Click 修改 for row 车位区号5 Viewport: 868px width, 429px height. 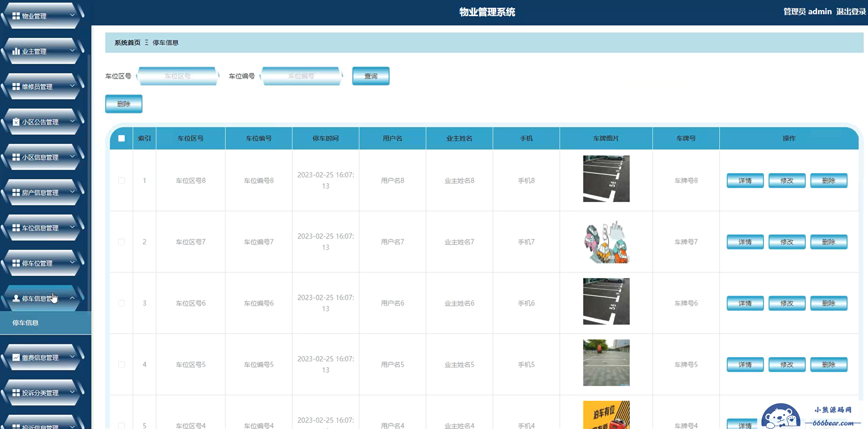click(x=787, y=365)
